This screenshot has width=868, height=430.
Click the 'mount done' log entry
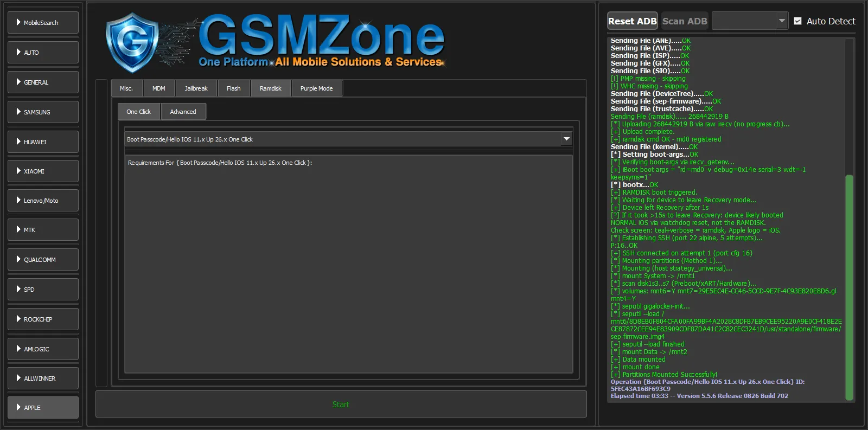[x=635, y=367]
